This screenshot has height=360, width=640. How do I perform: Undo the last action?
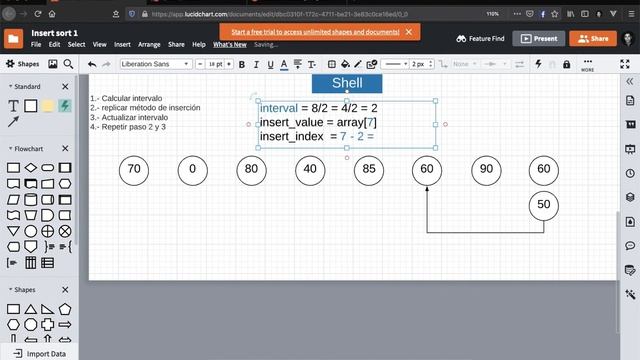pos(92,64)
